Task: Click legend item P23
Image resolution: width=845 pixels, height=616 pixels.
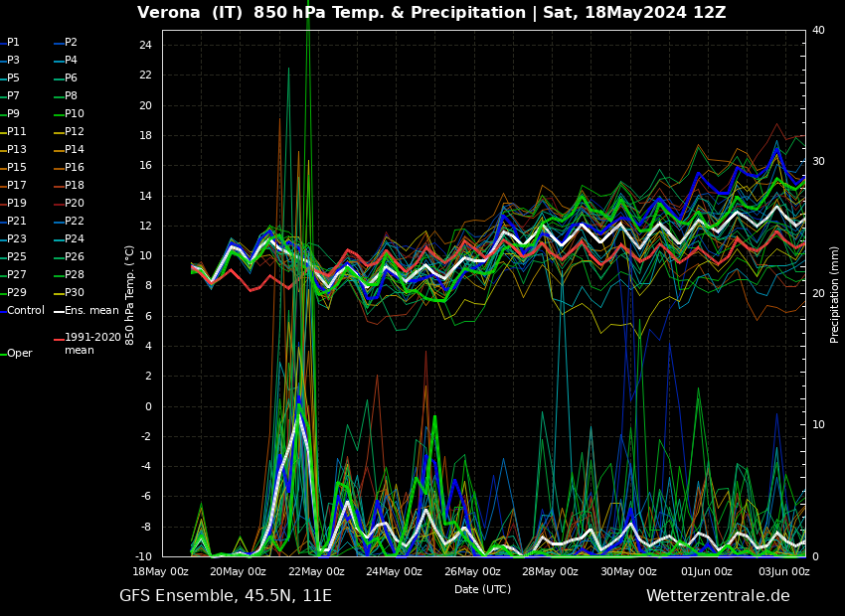Action: [13, 238]
